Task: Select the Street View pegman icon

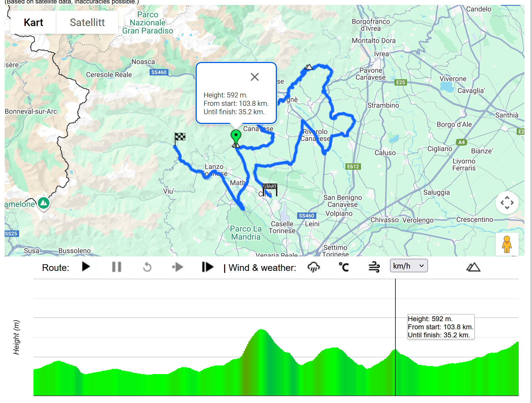Action: [507, 245]
